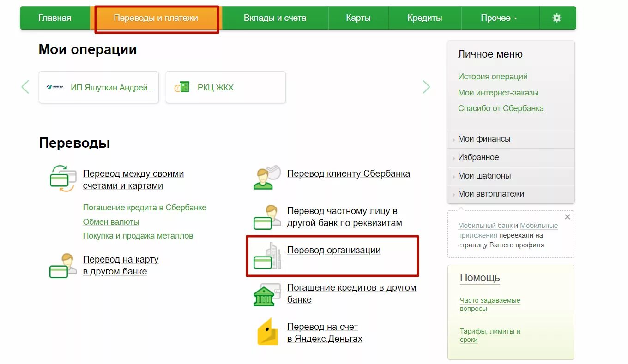
Task: Open Спасибо от Сбербанка link
Action: (501, 108)
